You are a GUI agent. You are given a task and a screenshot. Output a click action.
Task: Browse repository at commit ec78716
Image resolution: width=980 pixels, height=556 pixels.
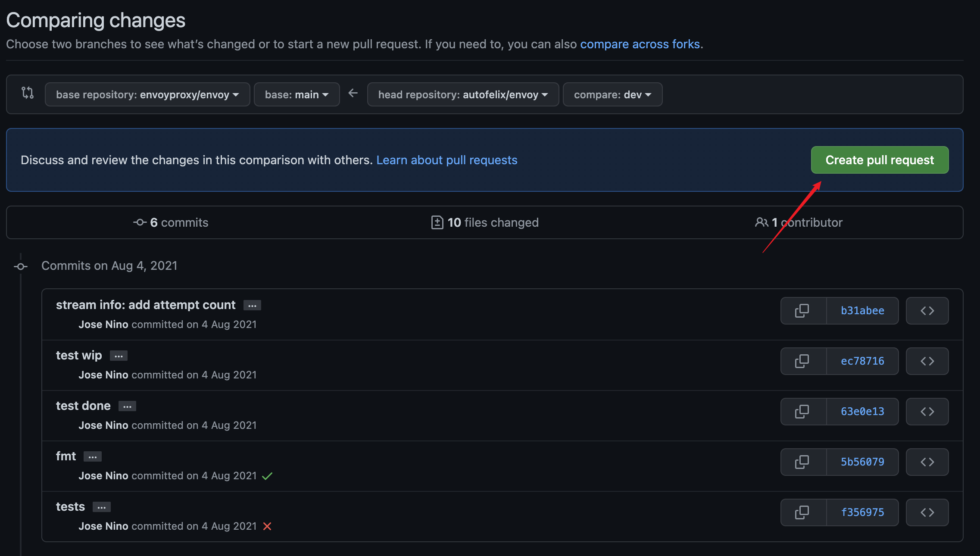coord(927,361)
